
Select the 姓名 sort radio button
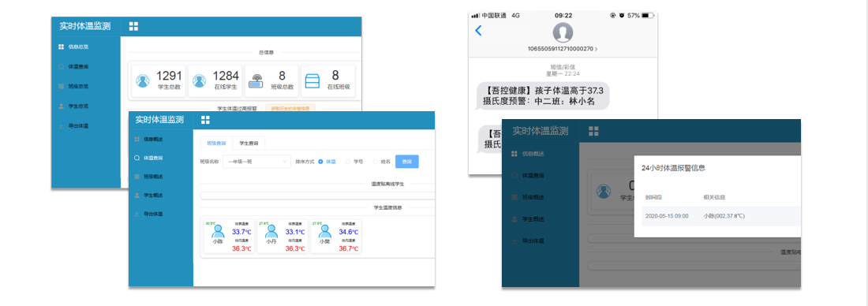click(376, 162)
